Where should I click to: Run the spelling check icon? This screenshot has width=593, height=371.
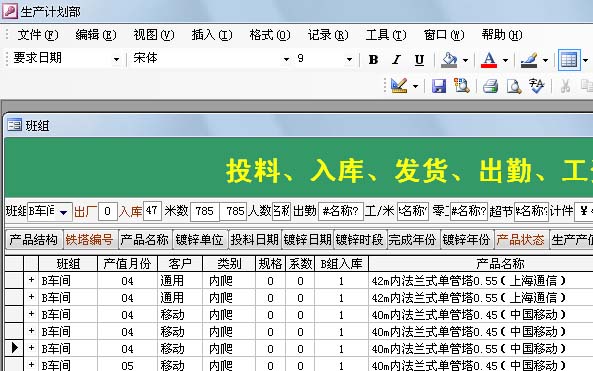point(537,86)
